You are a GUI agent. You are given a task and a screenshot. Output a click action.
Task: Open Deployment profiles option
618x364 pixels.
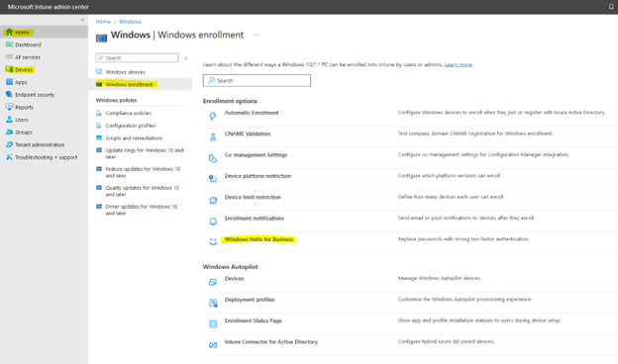tap(250, 300)
